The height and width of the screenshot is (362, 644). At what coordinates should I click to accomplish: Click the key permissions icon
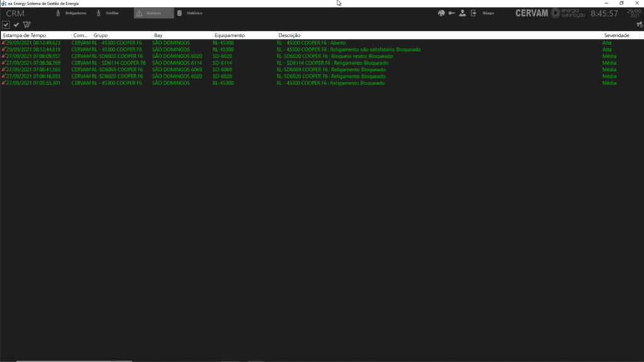pos(452,13)
